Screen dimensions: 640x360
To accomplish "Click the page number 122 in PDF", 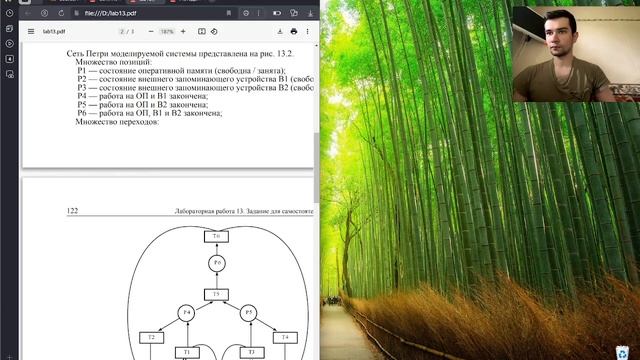I will click(72, 211).
